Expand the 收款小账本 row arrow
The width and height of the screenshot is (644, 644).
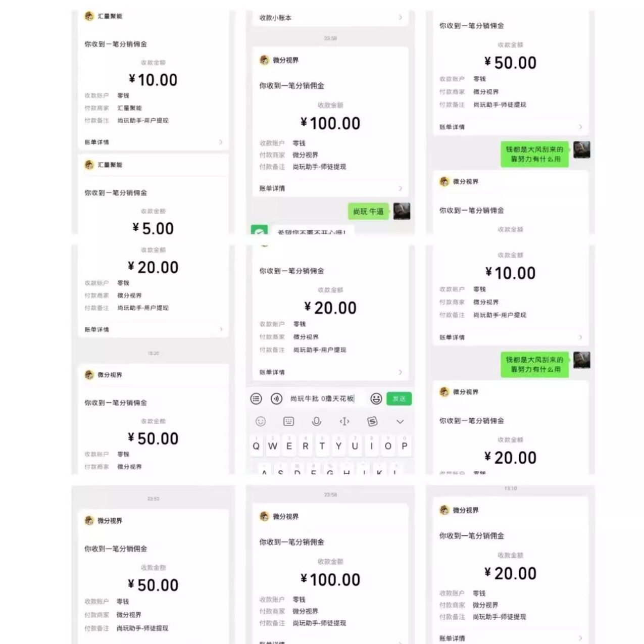click(400, 18)
